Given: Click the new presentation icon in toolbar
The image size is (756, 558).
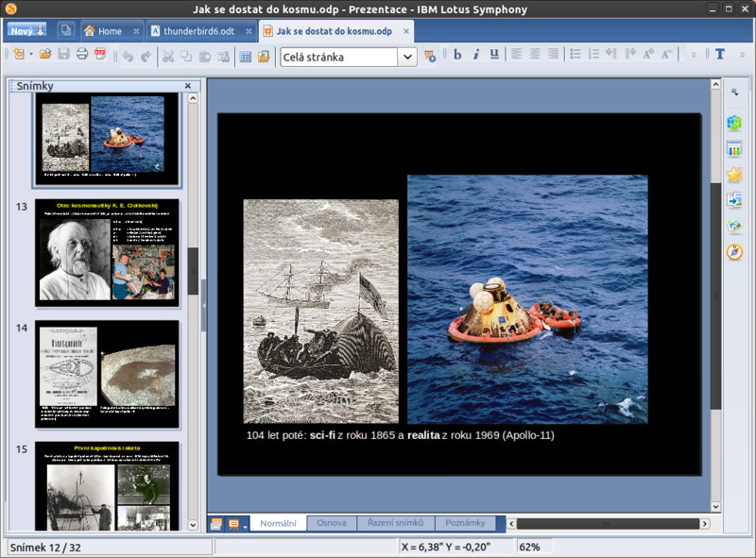Looking at the screenshot, I should pos(19,54).
